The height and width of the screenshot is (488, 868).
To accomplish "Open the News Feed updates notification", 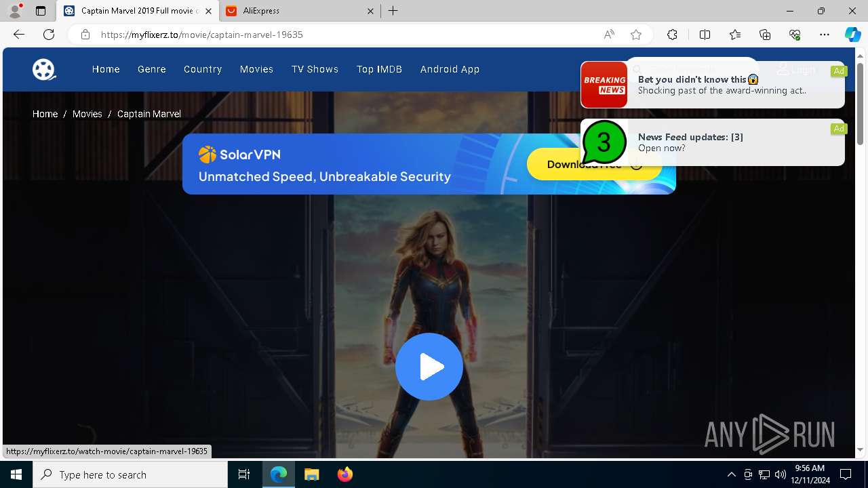I will (713, 142).
